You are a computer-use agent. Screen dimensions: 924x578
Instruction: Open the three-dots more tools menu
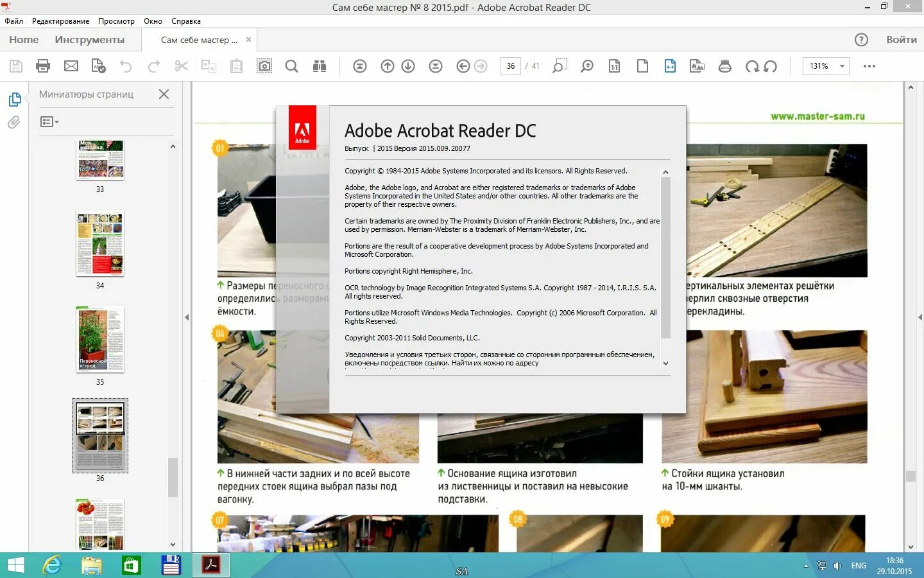(x=869, y=66)
